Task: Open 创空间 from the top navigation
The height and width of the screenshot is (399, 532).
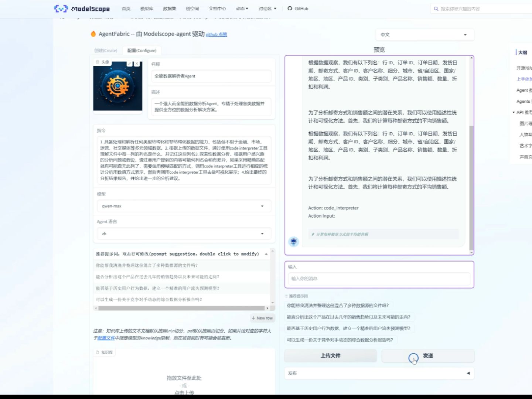Action: point(192,8)
